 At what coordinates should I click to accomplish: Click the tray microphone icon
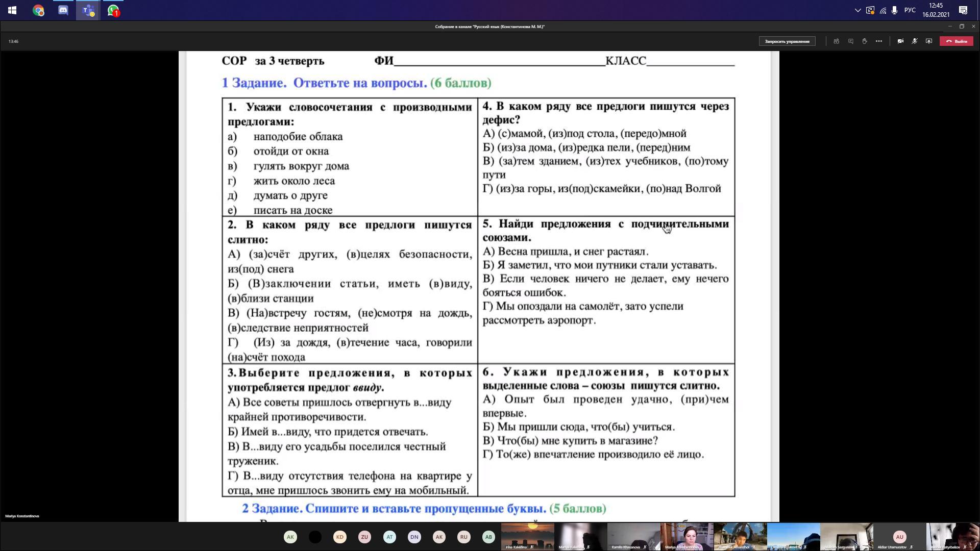point(895,10)
